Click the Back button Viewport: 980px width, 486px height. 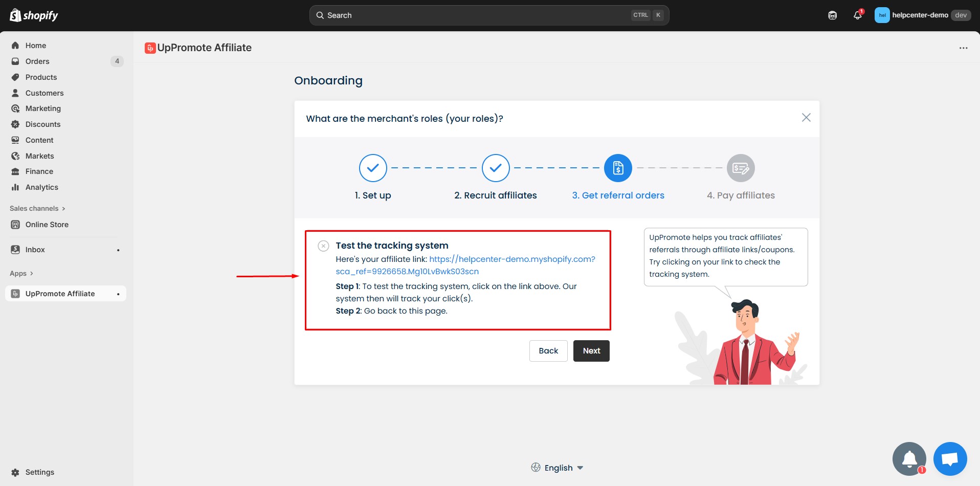pyautogui.click(x=548, y=351)
